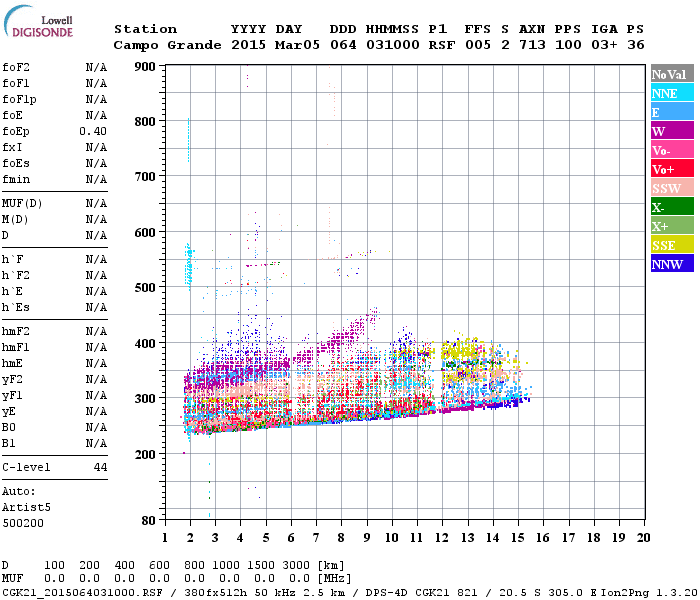The width and height of the screenshot is (700, 600).
Task: Click the foEp value 0.40
Action: (93, 131)
